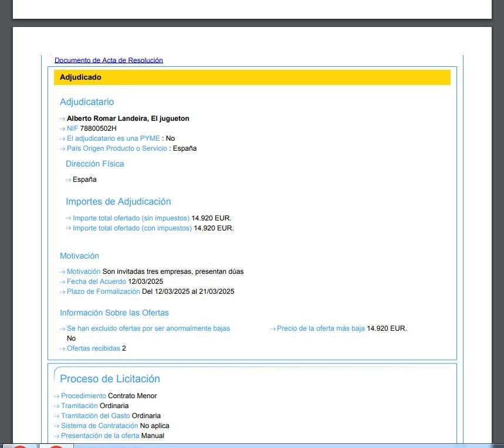This screenshot has width=504, height=448.
Task: Click the arrow bullet beside Precio de la oferta más baja
Action: [273, 329]
